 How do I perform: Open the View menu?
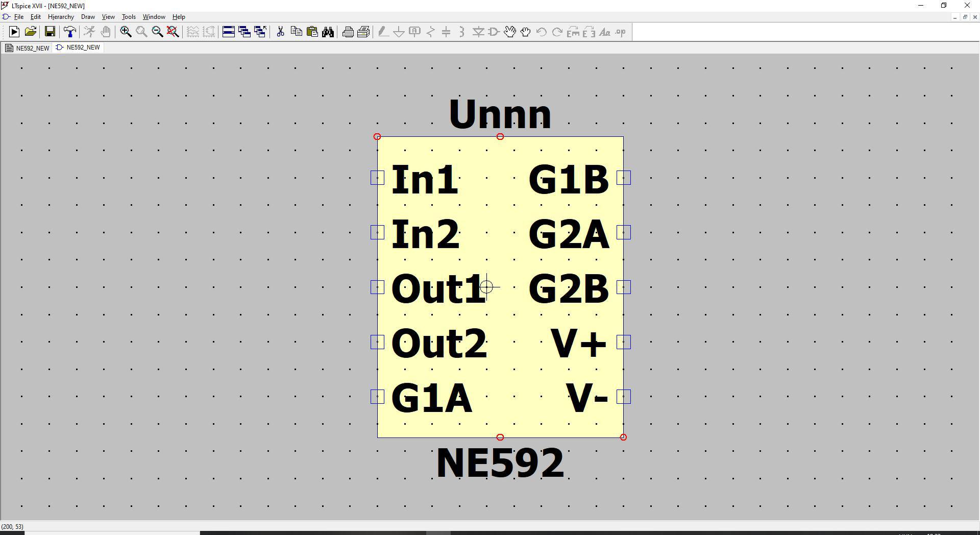108,17
